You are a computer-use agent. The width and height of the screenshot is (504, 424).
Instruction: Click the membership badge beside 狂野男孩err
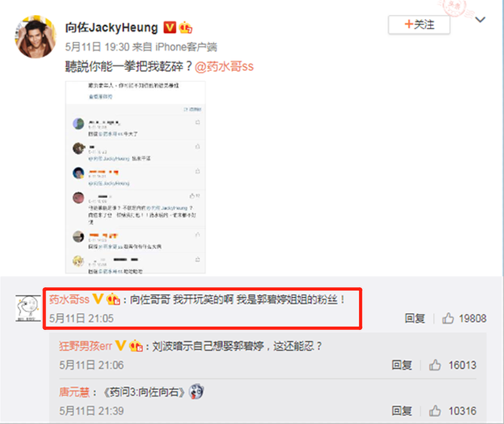tap(135, 346)
